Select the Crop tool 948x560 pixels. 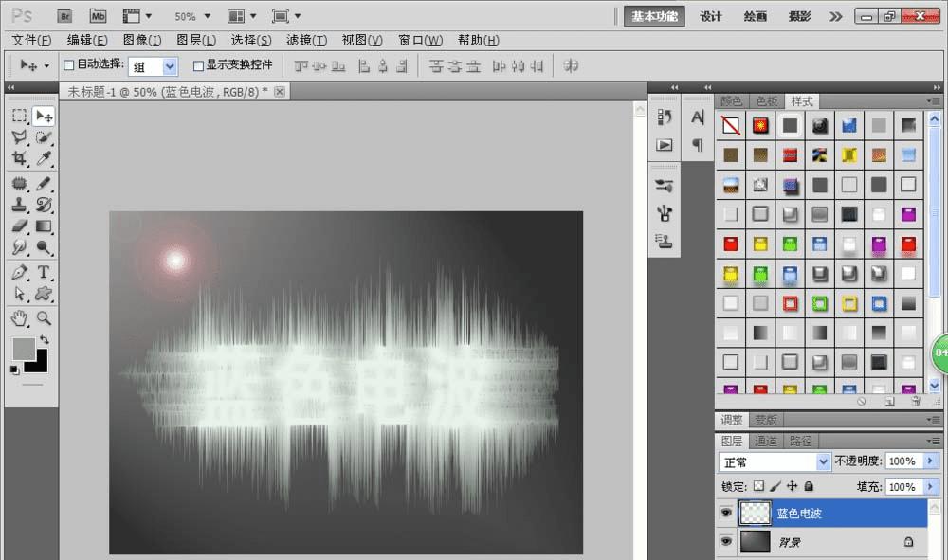click(19, 160)
